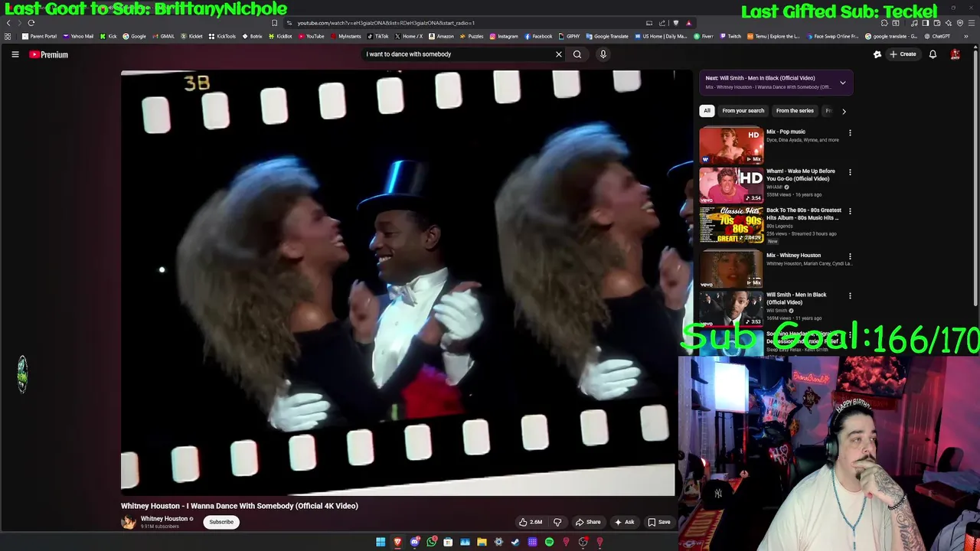The width and height of the screenshot is (980, 551).
Task: Open the sparkle icon beside Create
Action: pyautogui.click(x=877, y=54)
